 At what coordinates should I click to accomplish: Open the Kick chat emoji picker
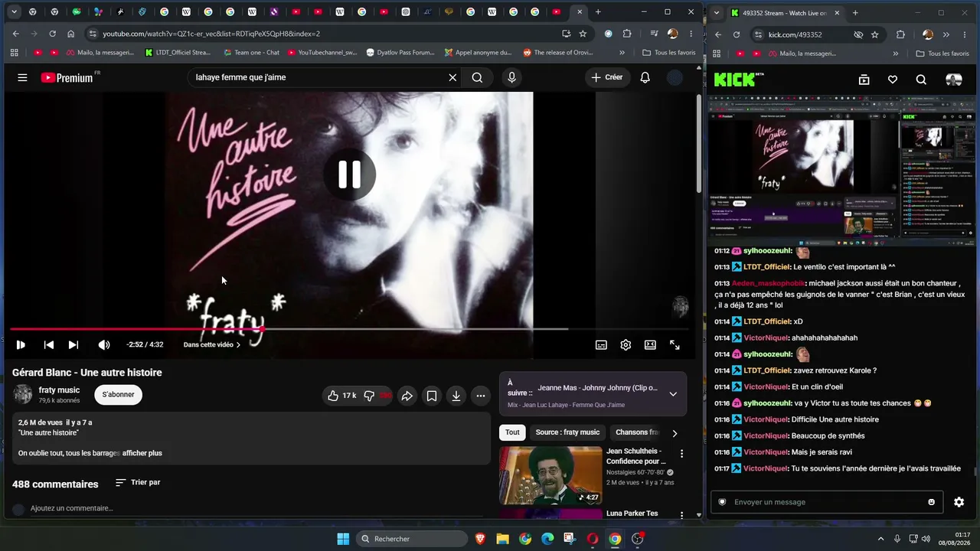click(x=931, y=502)
